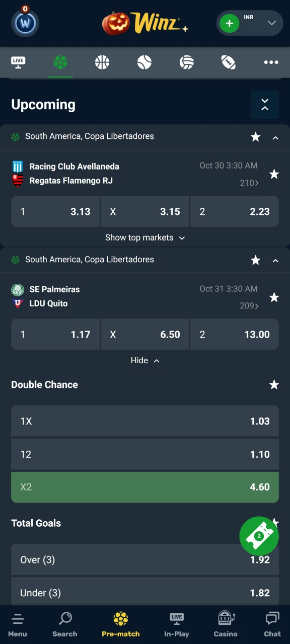Open the bet slip ticket showing 2 bets
The image size is (290, 644).
(x=259, y=536)
